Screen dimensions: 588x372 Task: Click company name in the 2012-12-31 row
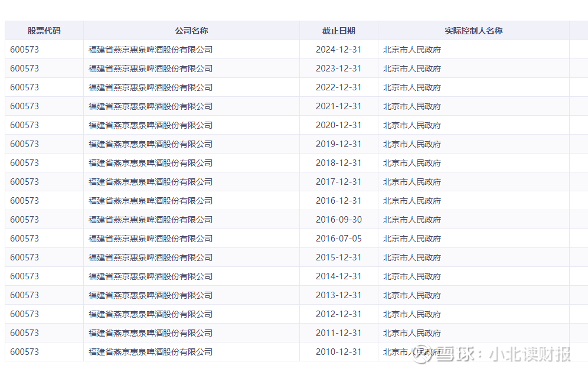click(151, 314)
